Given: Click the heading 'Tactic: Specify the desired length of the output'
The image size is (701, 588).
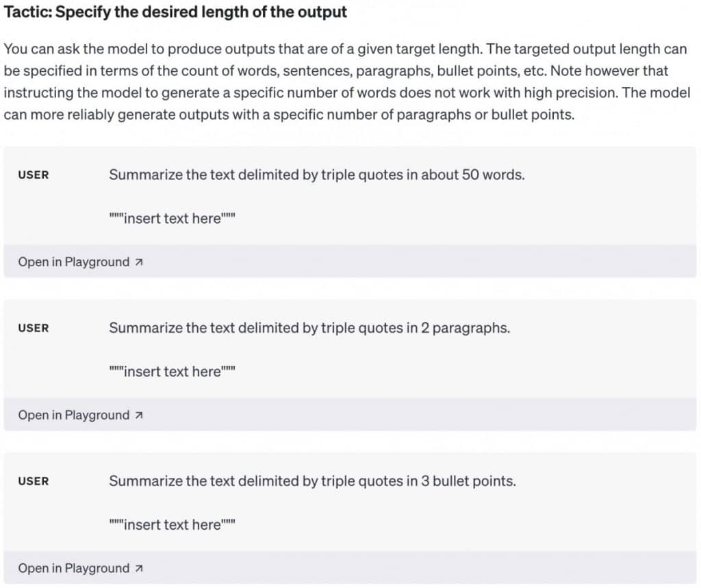Looking at the screenshot, I should click(x=175, y=12).
